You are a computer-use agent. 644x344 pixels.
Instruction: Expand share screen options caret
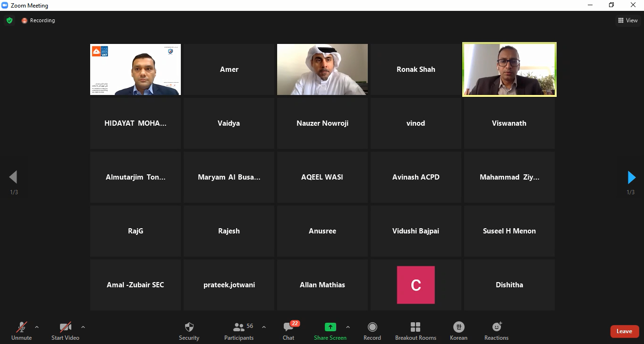pos(348,327)
